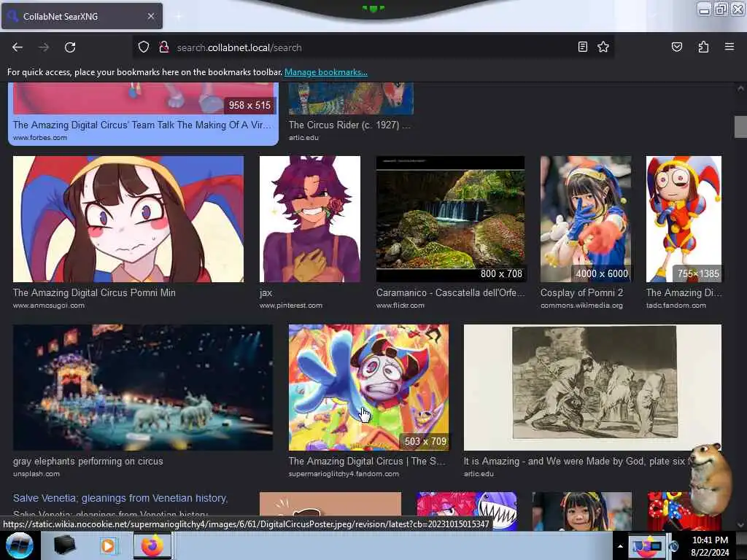This screenshot has width=747, height=560.
Task: Click the www.forbes.com source text
Action: 40,138
